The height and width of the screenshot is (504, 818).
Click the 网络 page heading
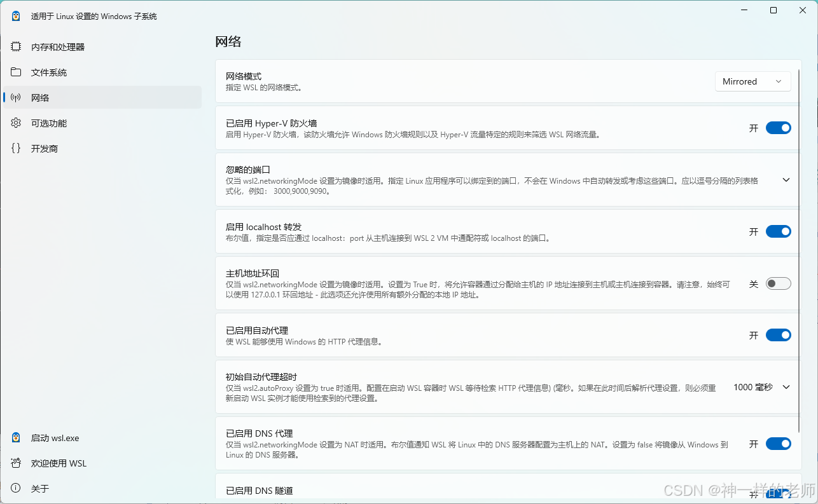click(228, 42)
